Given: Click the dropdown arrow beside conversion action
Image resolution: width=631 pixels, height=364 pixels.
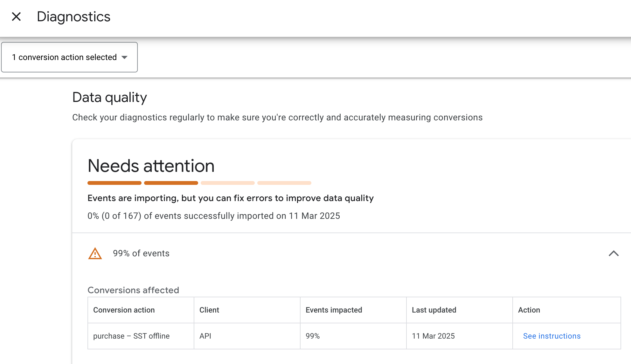Looking at the screenshot, I should click(x=125, y=57).
